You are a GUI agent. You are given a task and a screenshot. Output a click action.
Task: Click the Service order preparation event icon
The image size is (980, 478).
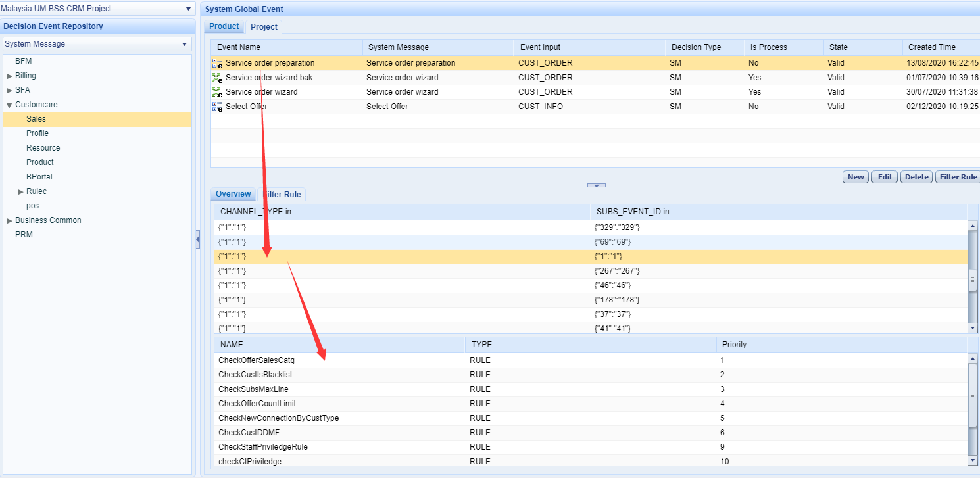click(217, 63)
